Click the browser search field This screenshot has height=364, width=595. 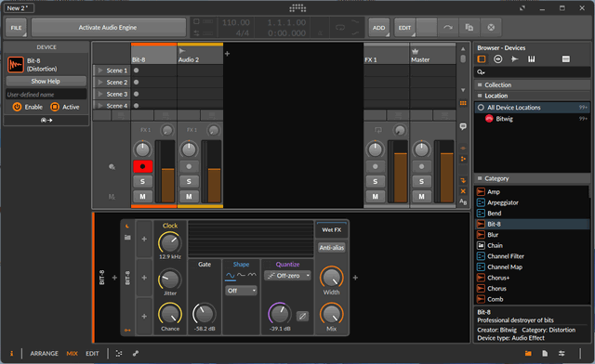coord(533,72)
